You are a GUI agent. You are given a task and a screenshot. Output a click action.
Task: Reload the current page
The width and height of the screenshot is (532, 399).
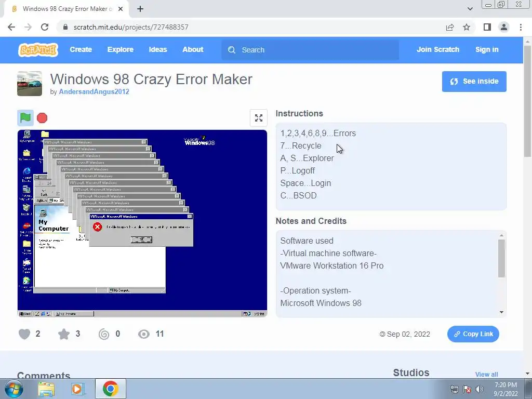(x=45, y=27)
